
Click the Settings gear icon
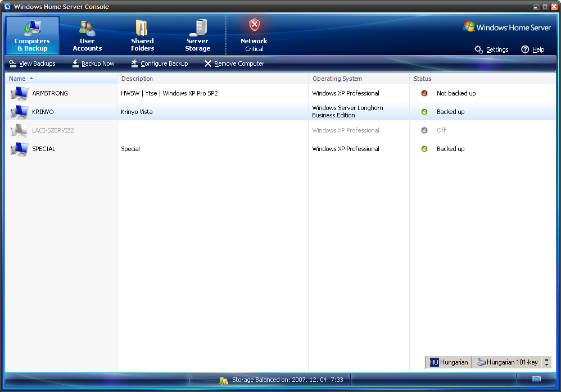[x=479, y=49]
